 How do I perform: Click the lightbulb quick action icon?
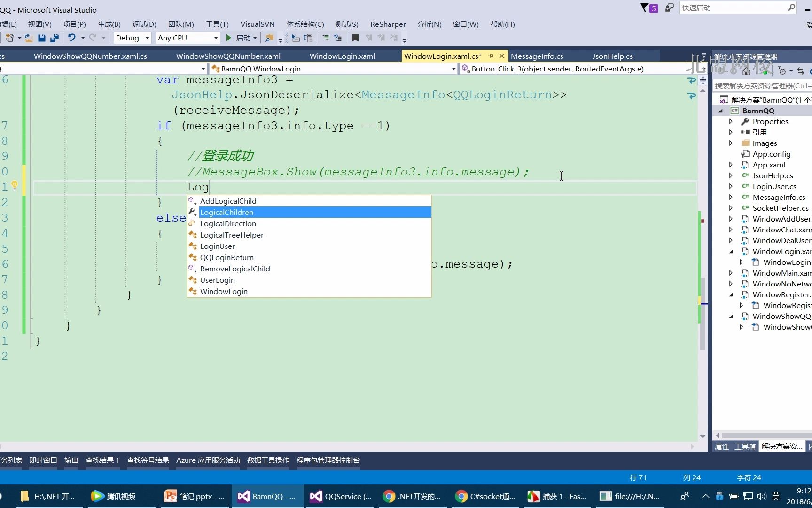(15, 185)
